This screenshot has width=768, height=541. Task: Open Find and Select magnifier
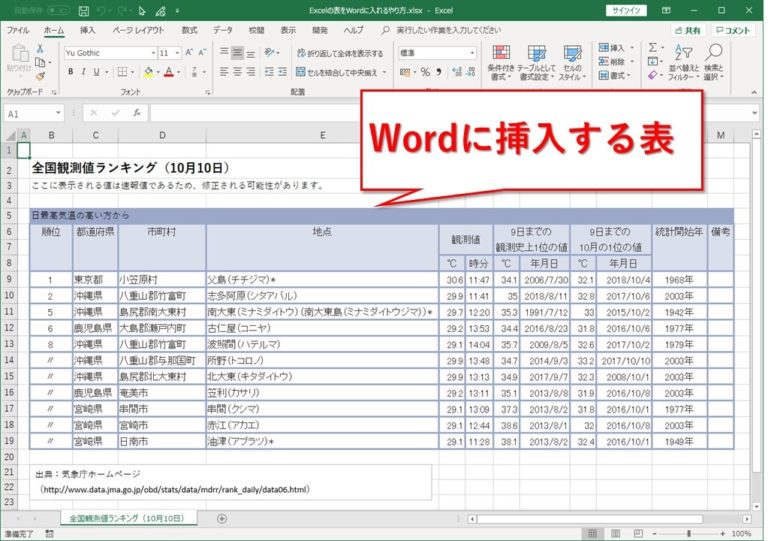pos(714,63)
